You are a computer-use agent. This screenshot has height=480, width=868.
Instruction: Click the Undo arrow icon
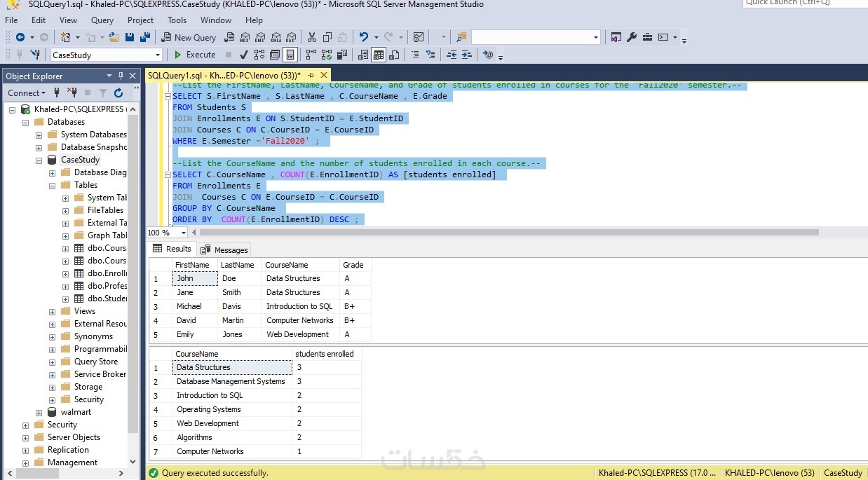pyautogui.click(x=363, y=37)
